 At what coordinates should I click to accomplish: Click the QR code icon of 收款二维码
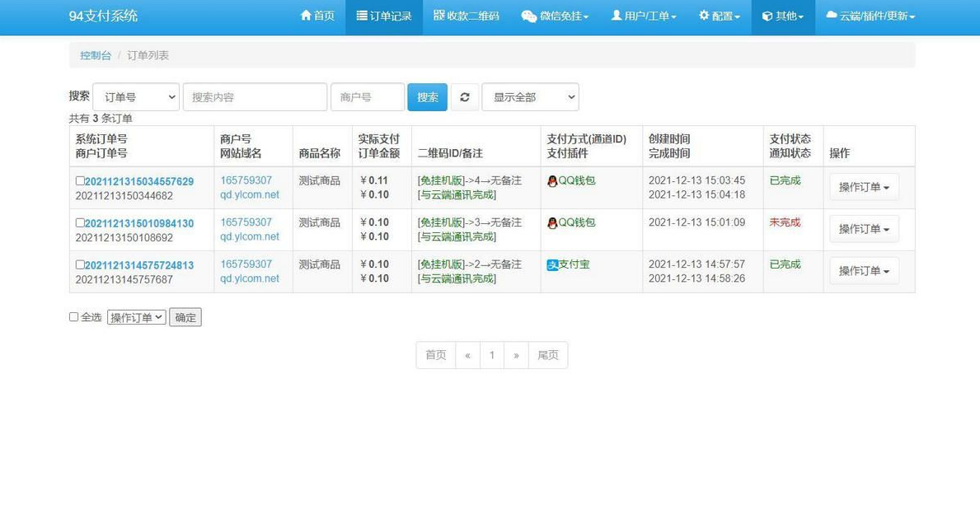coord(438,15)
